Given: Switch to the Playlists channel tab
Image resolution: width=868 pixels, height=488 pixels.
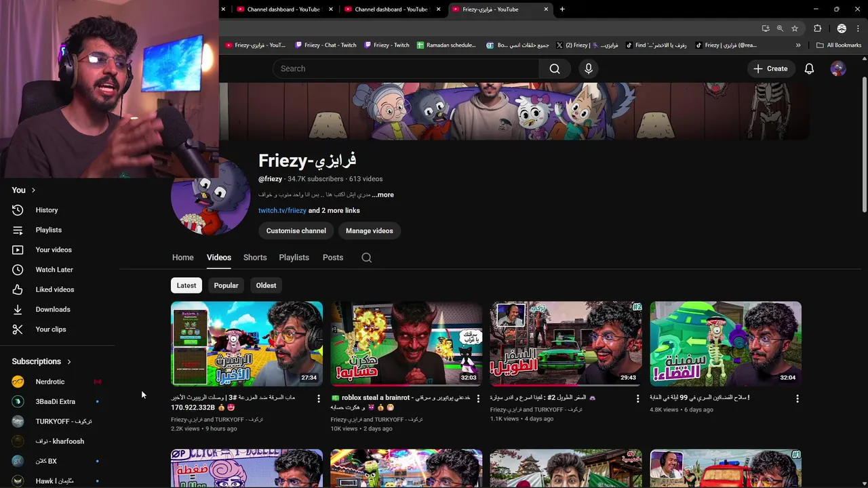Looking at the screenshot, I should pyautogui.click(x=294, y=258).
